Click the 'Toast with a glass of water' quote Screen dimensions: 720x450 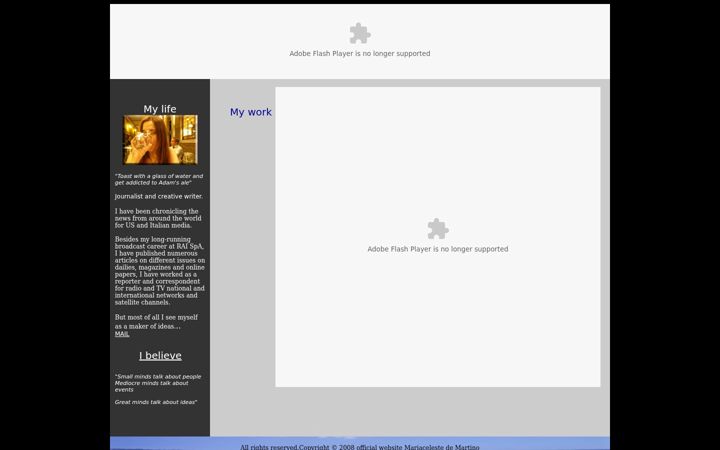click(x=159, y=179)
